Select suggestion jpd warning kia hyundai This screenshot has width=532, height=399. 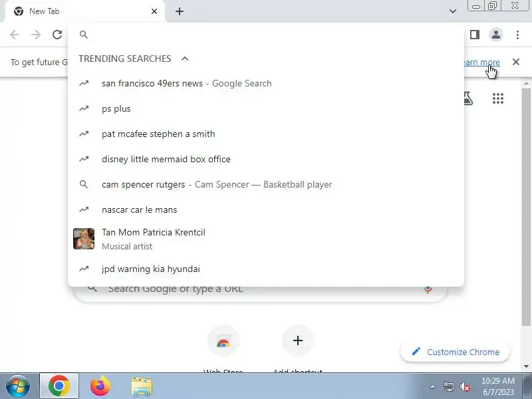pyautogui.click(x=265, y=269)
